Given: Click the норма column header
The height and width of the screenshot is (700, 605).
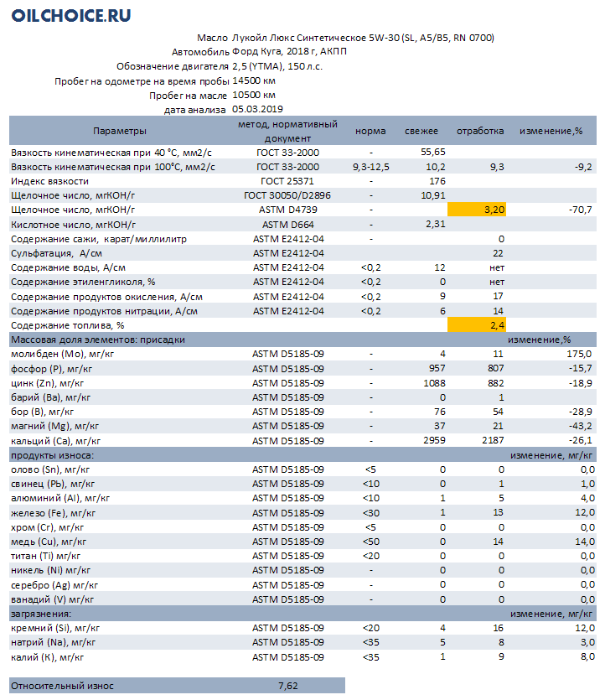Looking at the screenshot, I should point(370,131).
